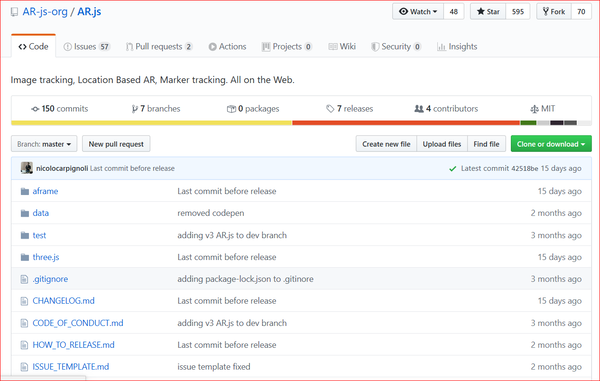Open the three.js folder link

click(46, 257)
